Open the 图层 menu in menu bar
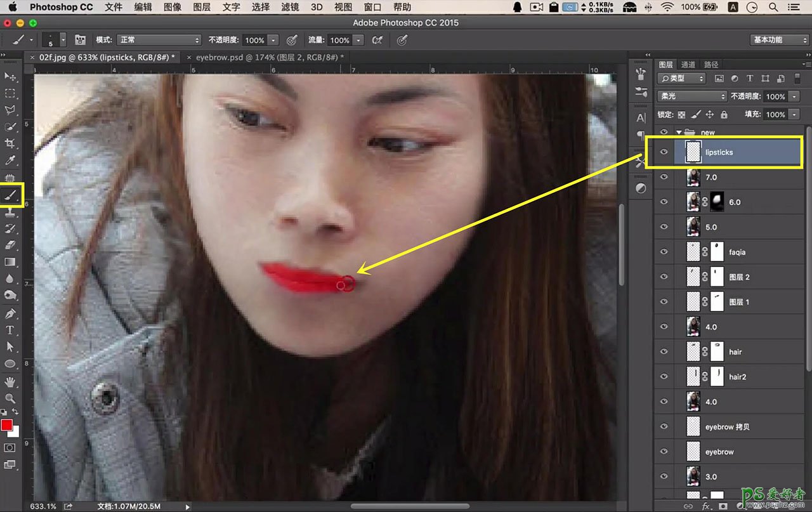This screenshot has height=512, width=812. [x=202, y=7]
